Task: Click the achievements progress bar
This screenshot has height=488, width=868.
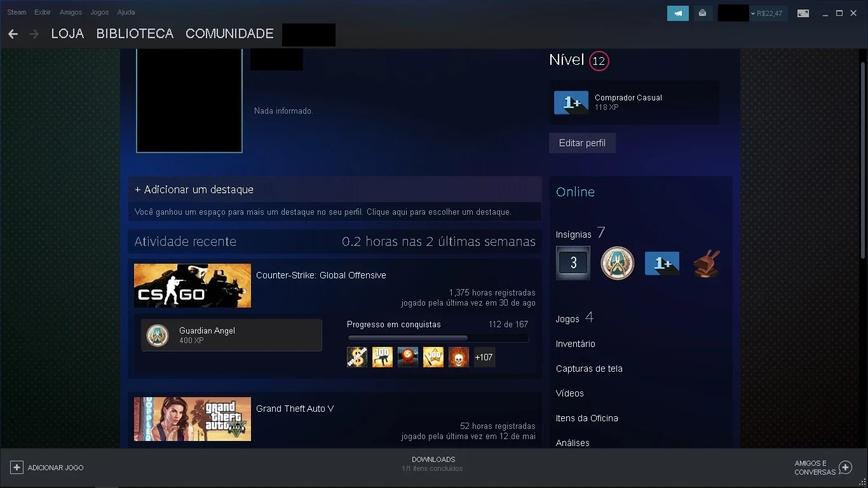Action: point(438,338)
